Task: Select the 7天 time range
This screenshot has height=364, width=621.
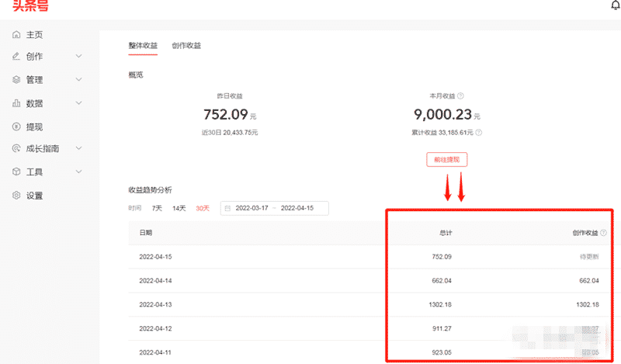Action: point(158,208)
